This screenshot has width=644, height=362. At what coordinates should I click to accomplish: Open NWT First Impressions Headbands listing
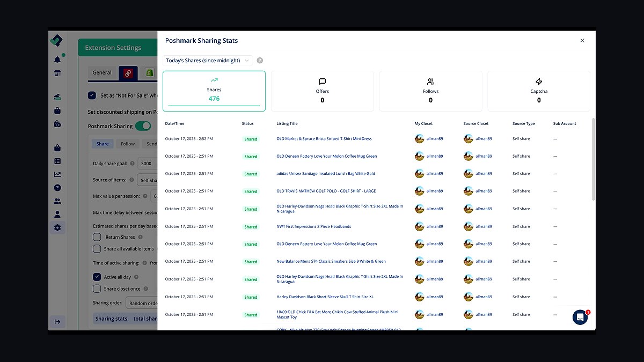pyautogui.click(x=314, y=226)
